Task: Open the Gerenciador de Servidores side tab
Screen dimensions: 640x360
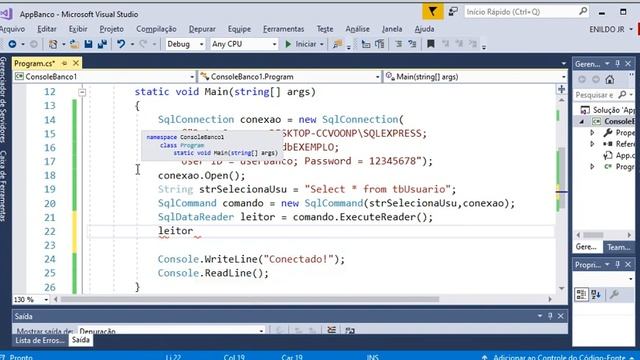Action: (3, 100)
